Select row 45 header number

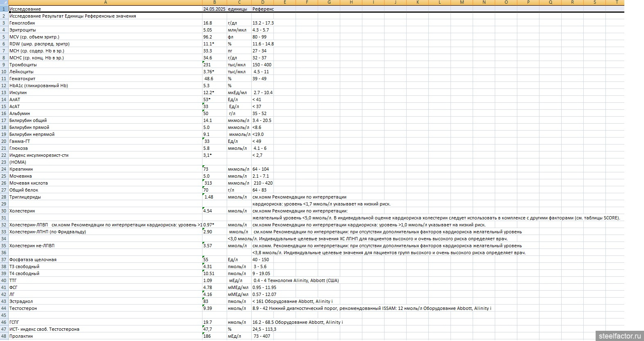4,315
